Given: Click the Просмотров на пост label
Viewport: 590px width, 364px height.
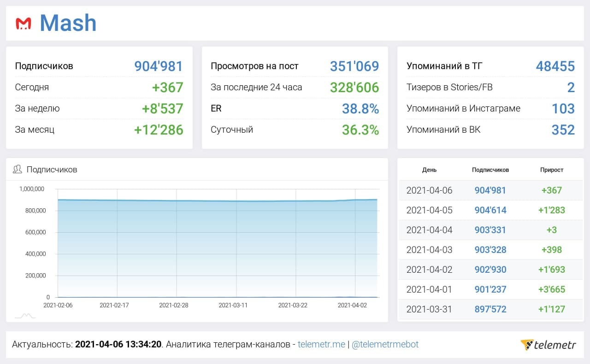Looking at the screenshot, I should pyautogui.click(x=254, y=66).
